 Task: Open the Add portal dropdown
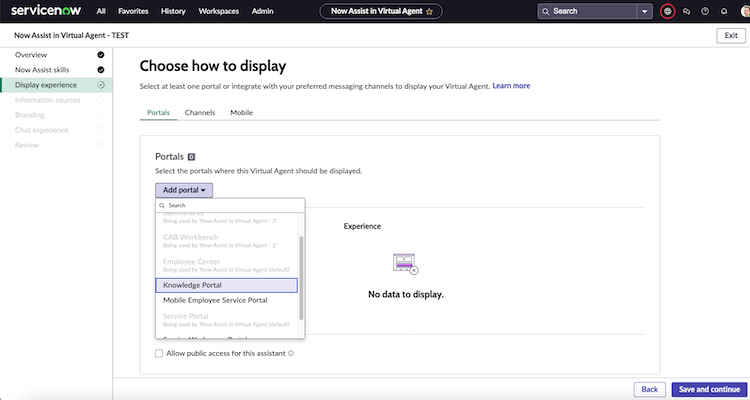click(x=184, y=190)
